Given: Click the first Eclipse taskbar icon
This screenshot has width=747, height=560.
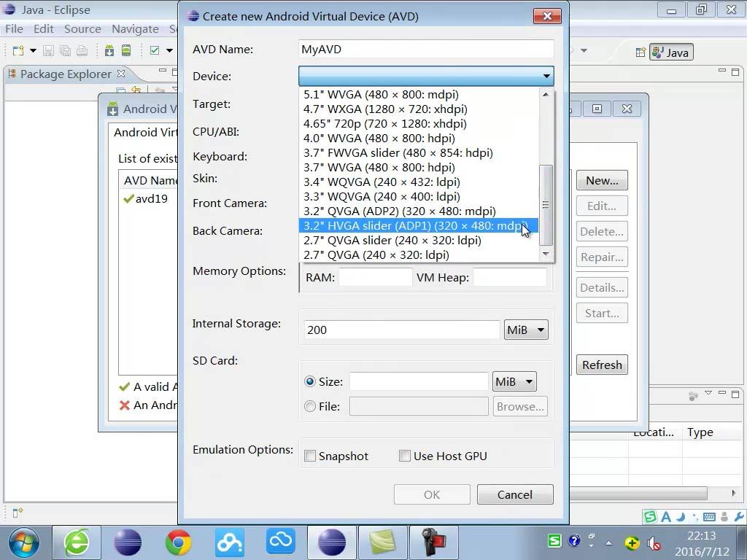Looking at the screenshot, I should 127,542.
